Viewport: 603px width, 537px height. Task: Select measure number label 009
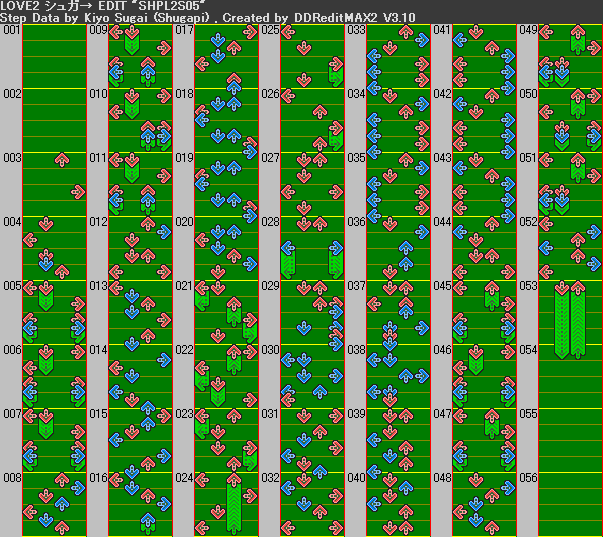click(98, 30)
